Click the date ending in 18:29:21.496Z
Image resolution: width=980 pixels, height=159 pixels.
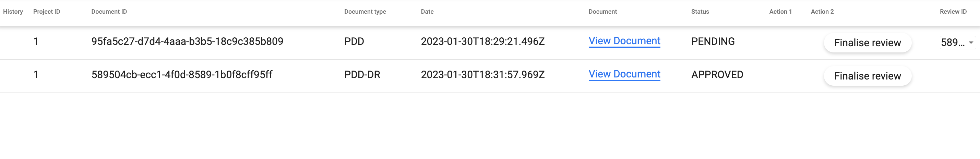[482, 41]
